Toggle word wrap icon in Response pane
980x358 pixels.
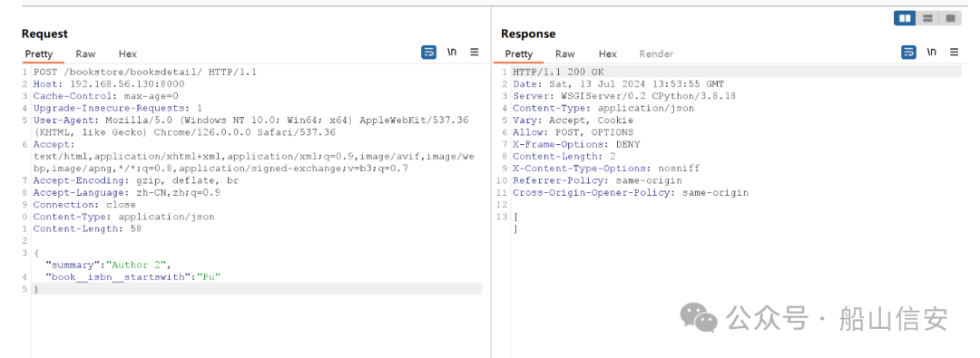pos(908,53)
